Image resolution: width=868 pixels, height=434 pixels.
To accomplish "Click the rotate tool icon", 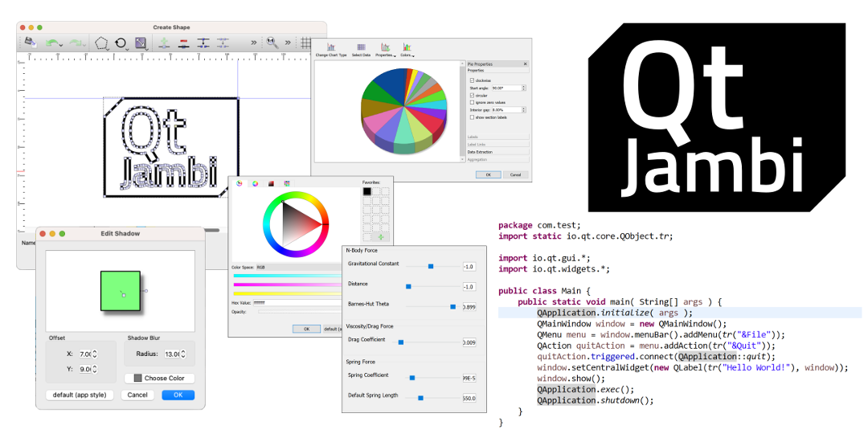I will (121, 43).
